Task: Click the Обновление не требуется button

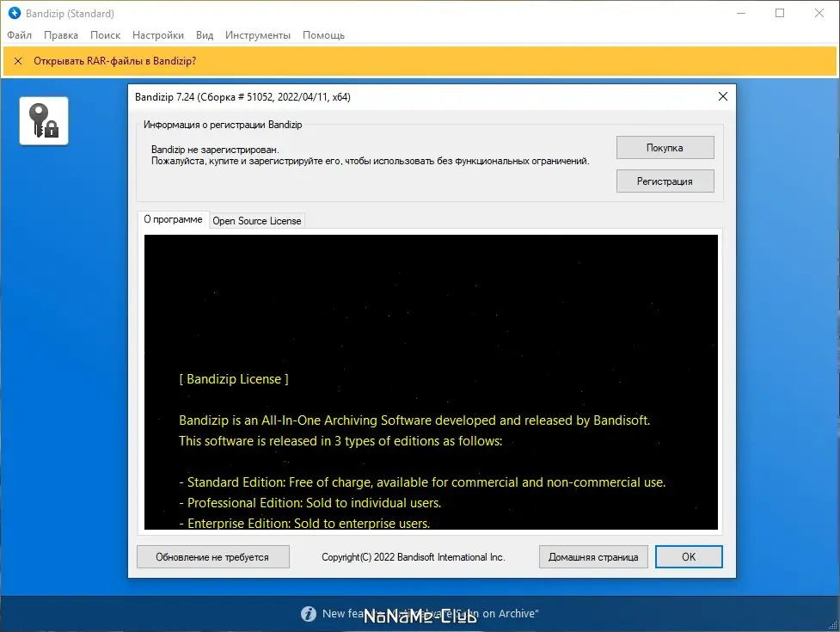Action: (212, 557)
